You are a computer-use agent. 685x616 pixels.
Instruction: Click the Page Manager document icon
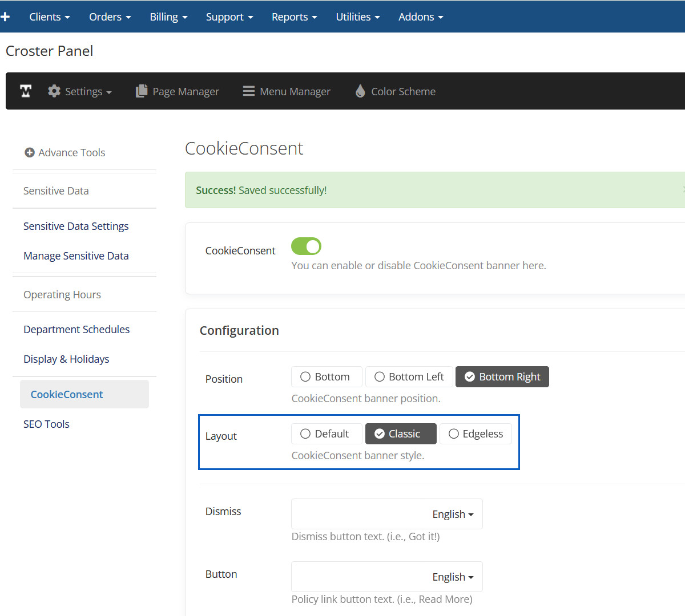(141, 91)
